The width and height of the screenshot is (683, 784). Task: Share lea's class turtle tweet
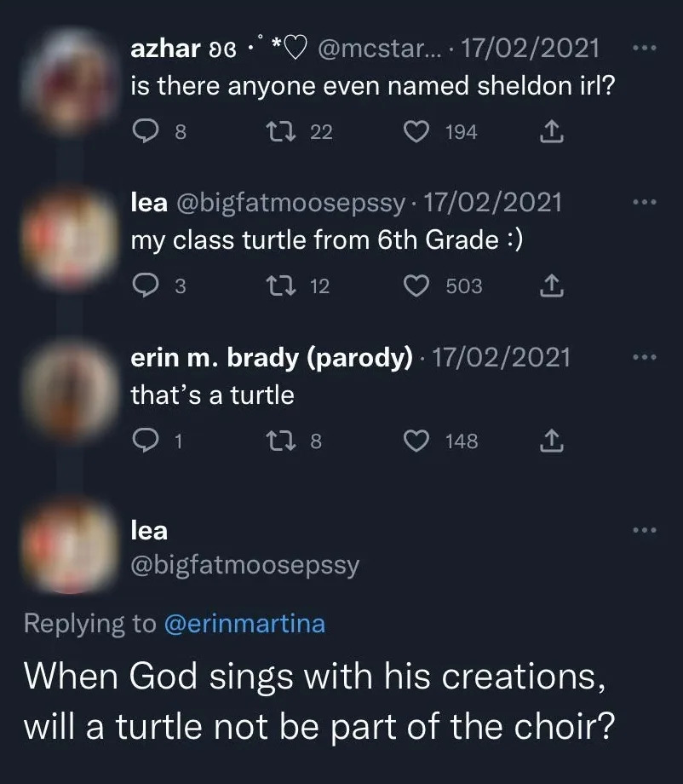(x=551, y=286)
